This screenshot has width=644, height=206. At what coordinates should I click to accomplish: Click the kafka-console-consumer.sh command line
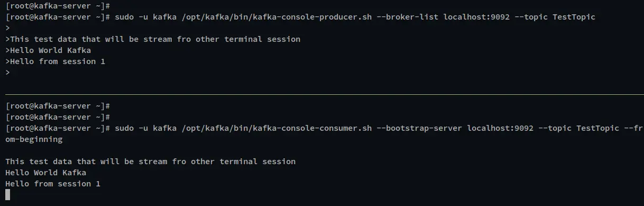[325, 134]
